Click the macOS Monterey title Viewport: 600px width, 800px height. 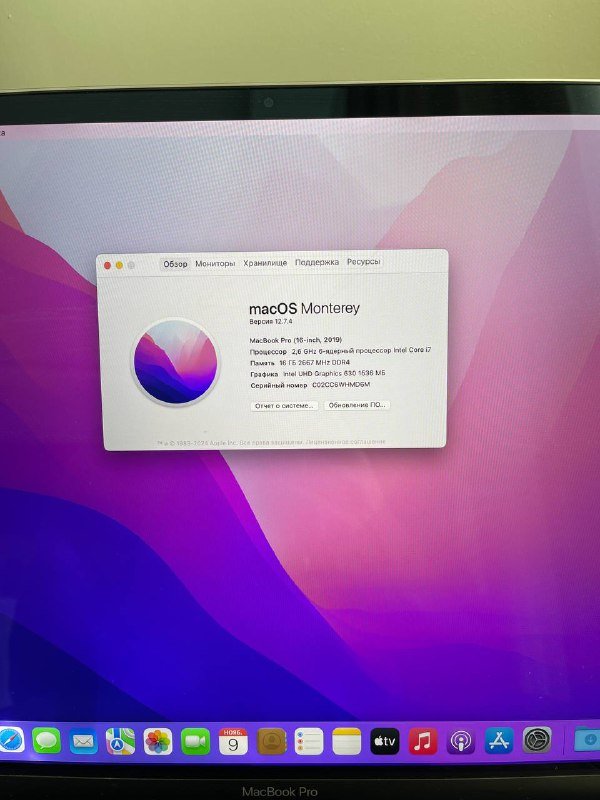(x=304, y=308)
